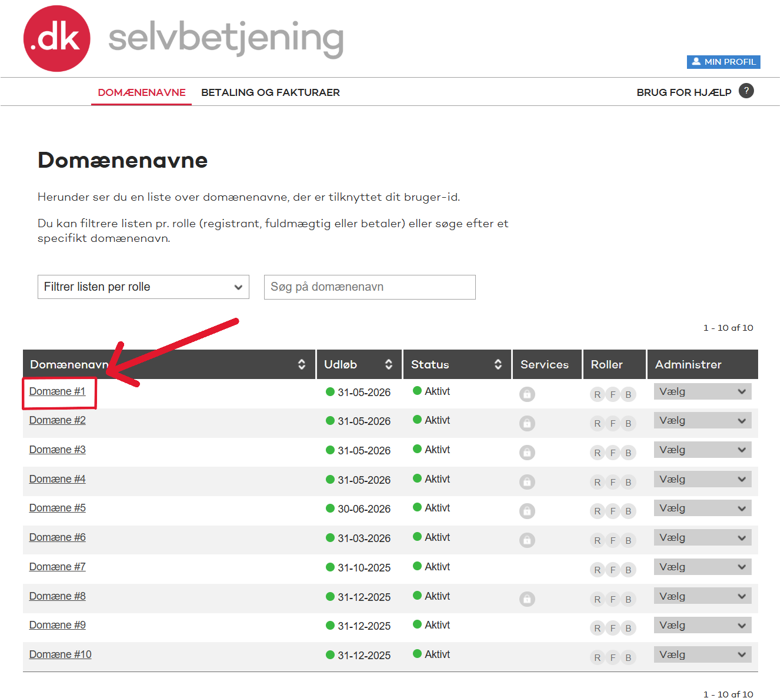Click the Administrer column header
Image resolution: width=784 pixels, height=698 pixels.
[703, 364]
